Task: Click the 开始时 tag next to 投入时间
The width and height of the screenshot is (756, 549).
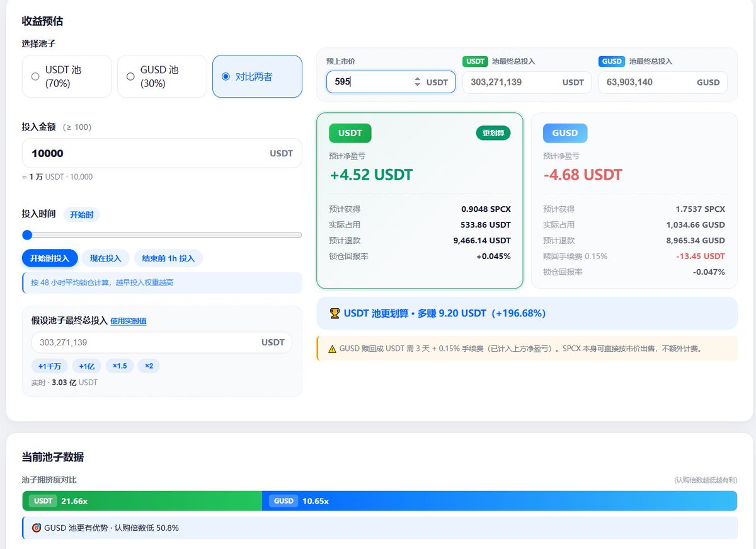Action: (81, 215)
